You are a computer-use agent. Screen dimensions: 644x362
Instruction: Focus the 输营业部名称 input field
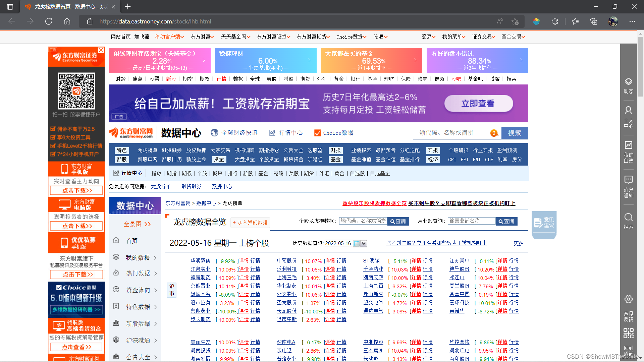pos(472,221)
